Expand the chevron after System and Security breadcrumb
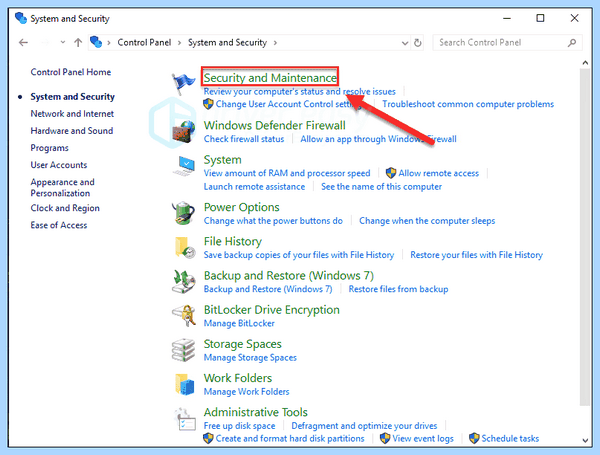 [x=275, y=42]
